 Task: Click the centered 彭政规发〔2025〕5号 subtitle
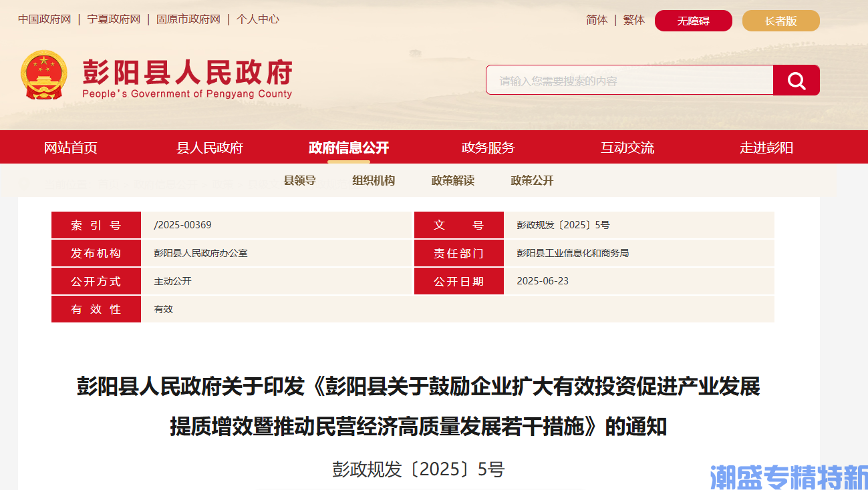tap(418, 469)
